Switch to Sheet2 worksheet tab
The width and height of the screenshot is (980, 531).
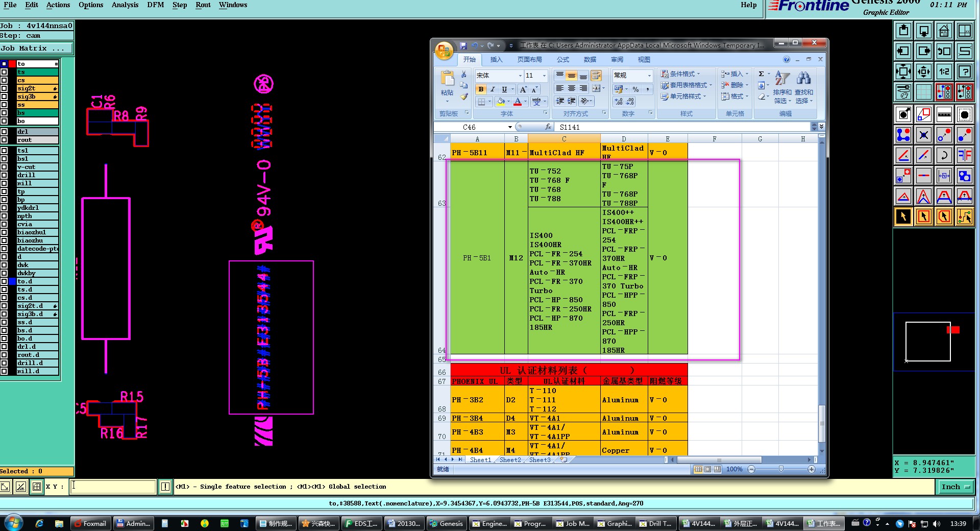pos(510,460)
